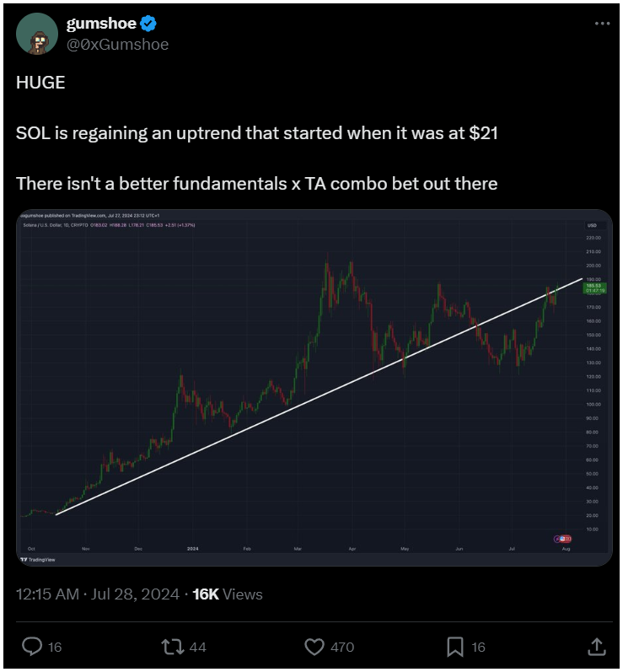623x672 pixels.
Task: Click the reply count 16
Action: [x=55, y=647]
